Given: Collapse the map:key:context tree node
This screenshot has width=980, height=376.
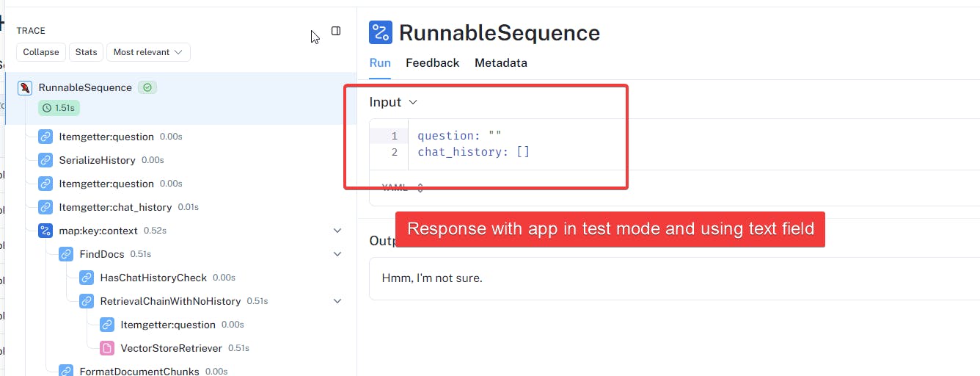Looking at the screenshot, I should (x=337, y=231).
